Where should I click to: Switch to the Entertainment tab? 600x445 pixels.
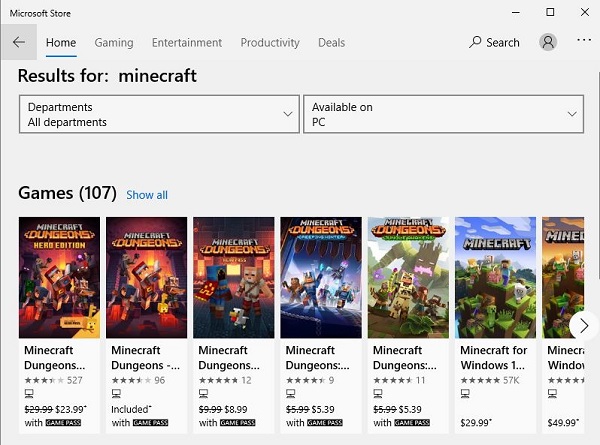[x=187, y=42]
